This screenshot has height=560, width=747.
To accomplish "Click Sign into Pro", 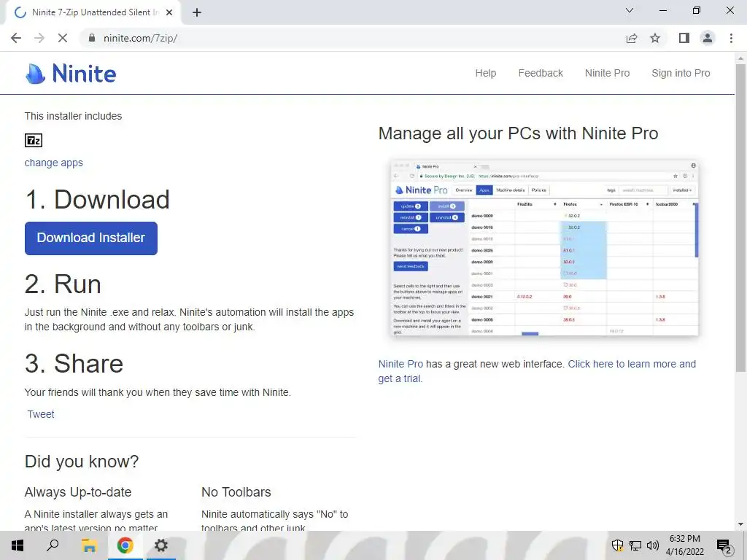I will (x=681, y=74).
